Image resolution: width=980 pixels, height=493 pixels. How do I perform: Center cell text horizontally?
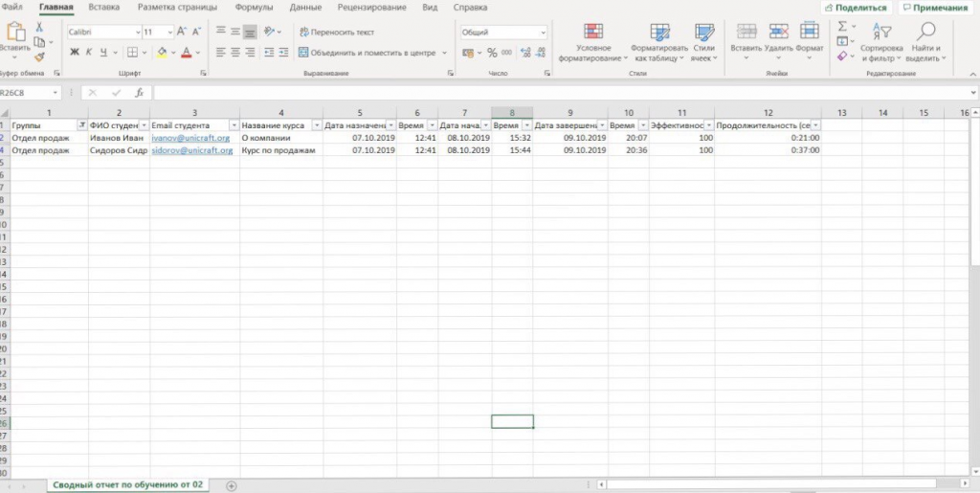[x=235, y=53]
